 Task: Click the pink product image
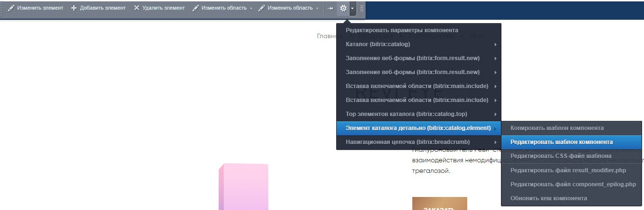click(x=243, y=188)
